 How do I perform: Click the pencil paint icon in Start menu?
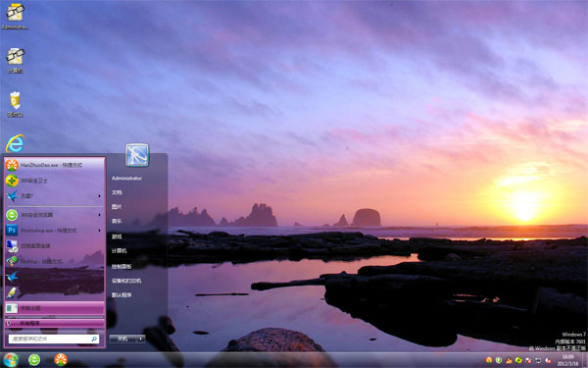(12, 292)
